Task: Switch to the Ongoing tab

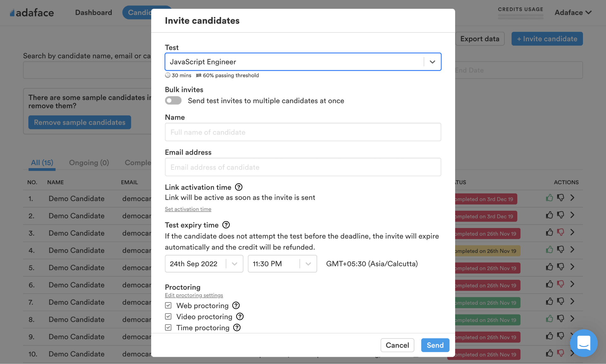Action: [x=89, y=162]
